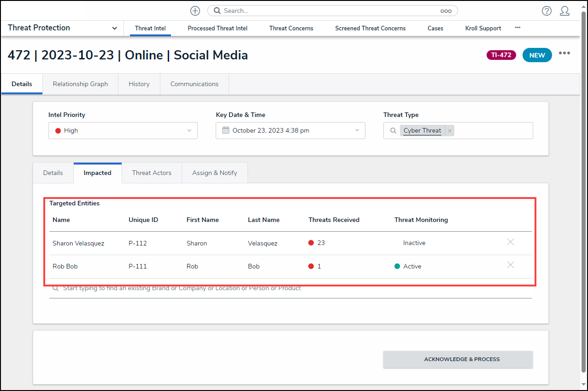Expand the Threat Protection app switcher
The height and width of the screenshot is (391, 588).
tap(114, 28)
